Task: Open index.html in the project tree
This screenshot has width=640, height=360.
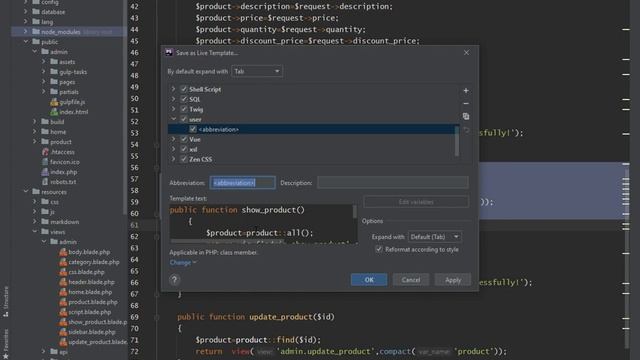Action: tap(73, 112)
